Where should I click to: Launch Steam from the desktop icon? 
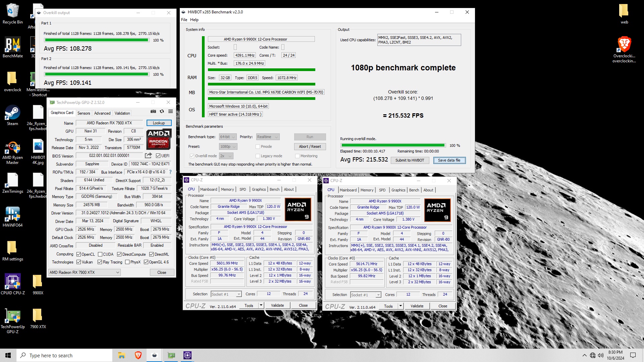(x=12, y=115)
